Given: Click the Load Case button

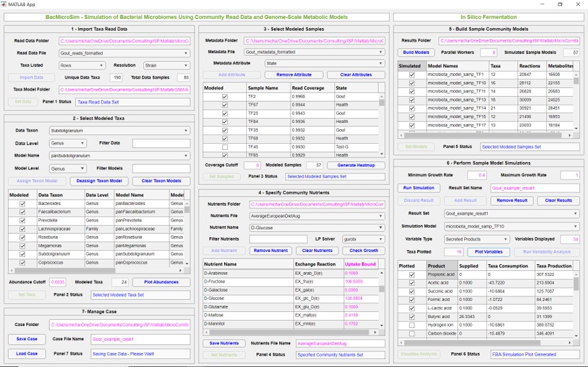Looking at the screenshot, I should 27,354.
